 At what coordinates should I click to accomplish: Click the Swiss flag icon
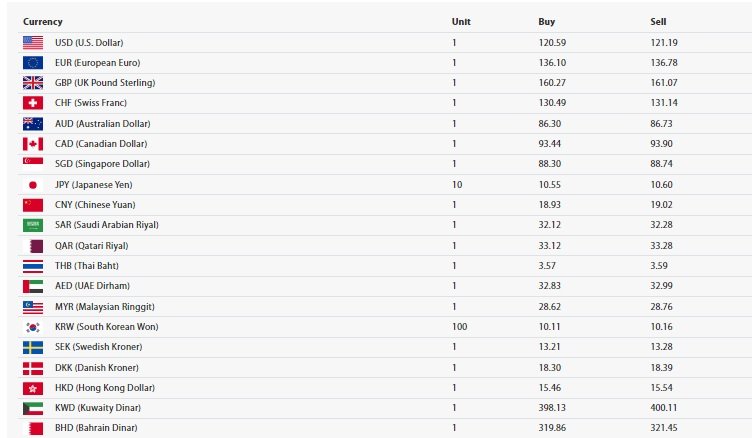(x=33, y=103)
